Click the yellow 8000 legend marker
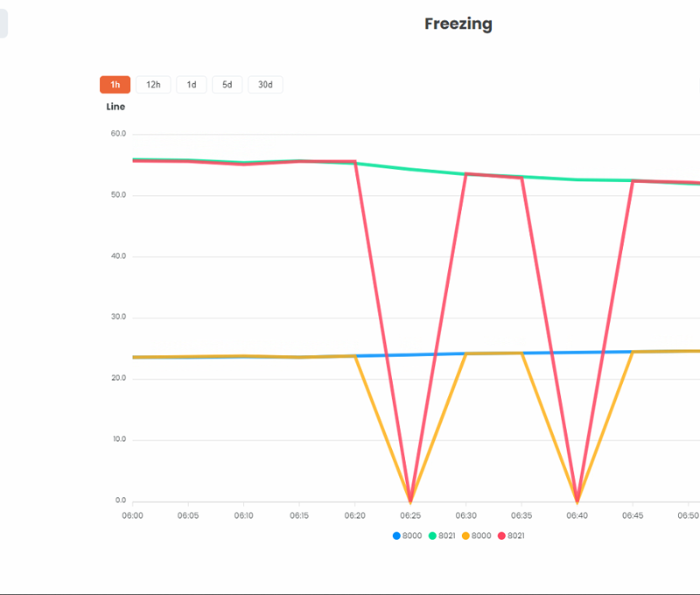Screen dimensions: 700x595 (x=466, y=535)
